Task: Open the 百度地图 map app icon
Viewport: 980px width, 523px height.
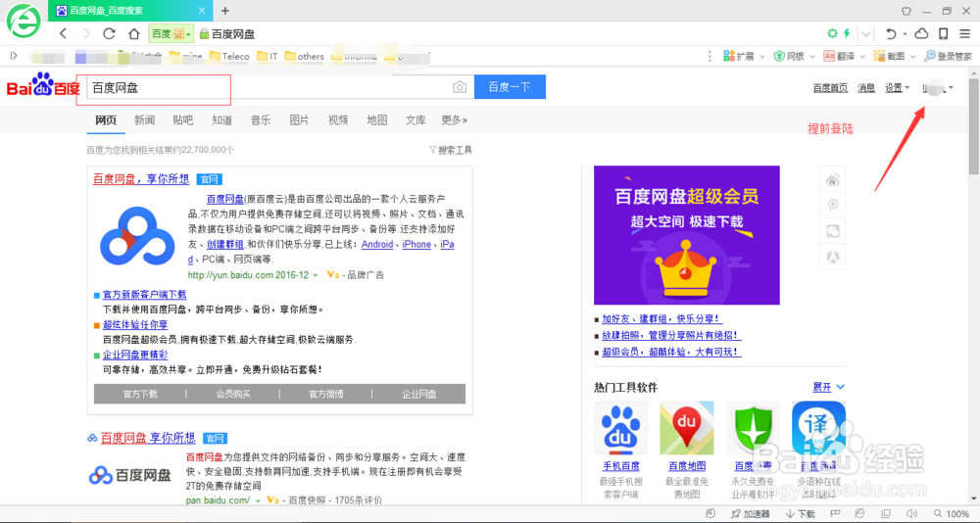Action: [x=687, y=428]
